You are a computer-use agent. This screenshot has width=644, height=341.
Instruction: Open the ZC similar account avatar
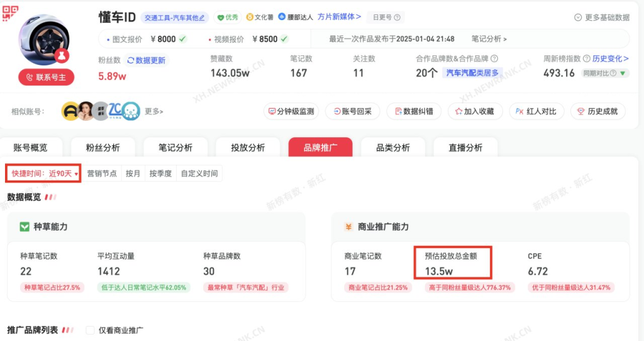[x=116, y=111]
